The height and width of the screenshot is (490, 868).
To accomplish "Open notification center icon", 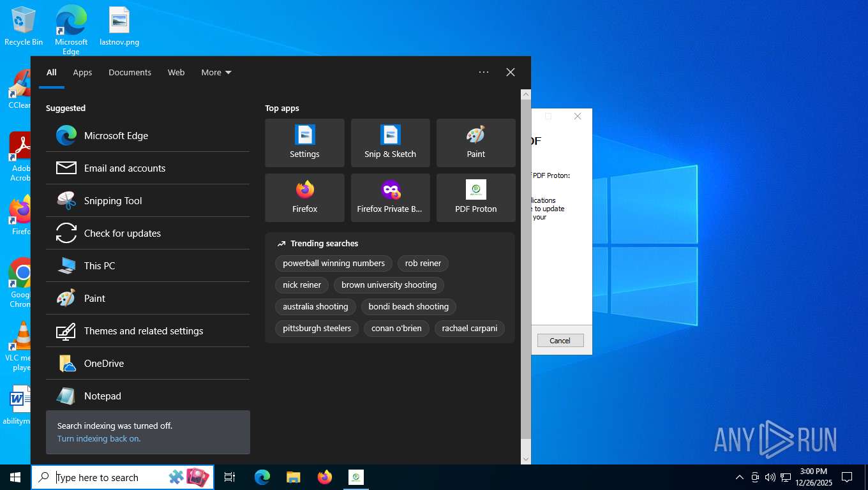I will pos(847,477).
